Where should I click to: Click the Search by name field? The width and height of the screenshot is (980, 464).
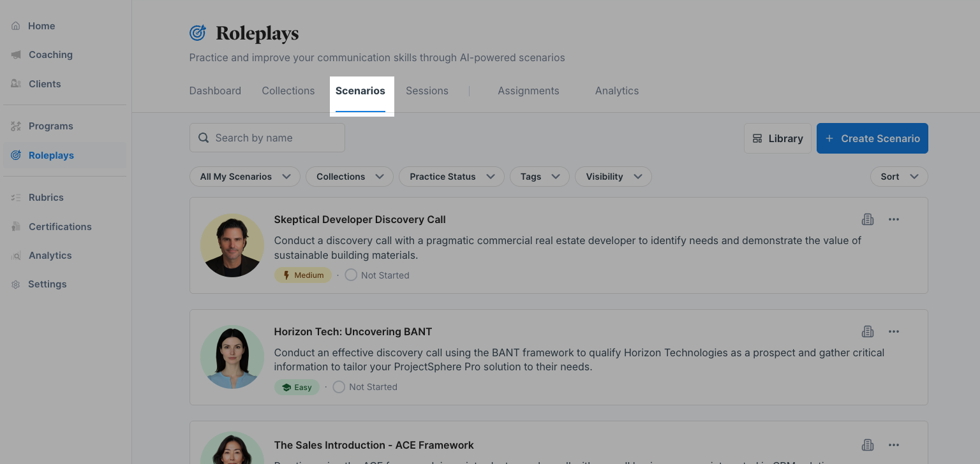[267, 138]
